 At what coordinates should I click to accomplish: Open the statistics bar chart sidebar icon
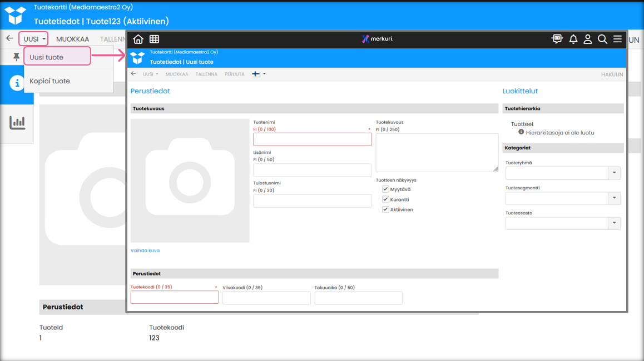17,123
